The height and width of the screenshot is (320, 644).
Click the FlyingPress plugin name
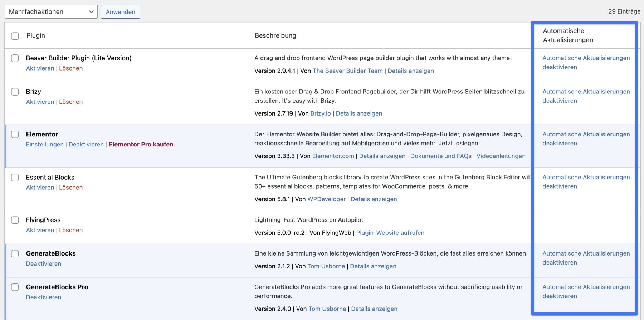coord(43,220)
